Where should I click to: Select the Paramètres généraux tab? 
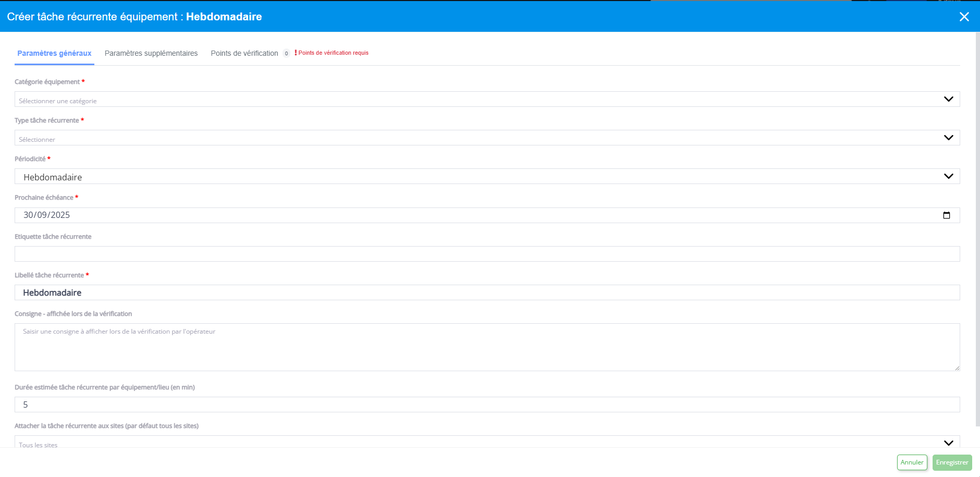(x=54, y=53)
